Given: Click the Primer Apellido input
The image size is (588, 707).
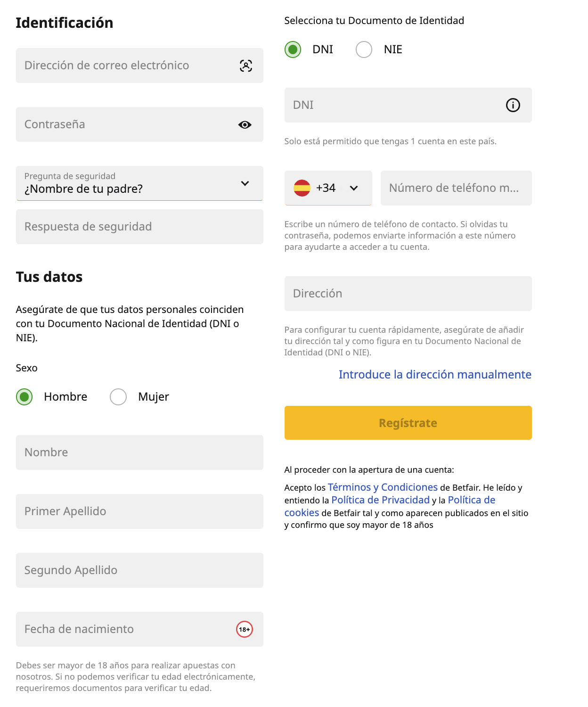Looking at the screenshot, I should click(x=139, y=511).
